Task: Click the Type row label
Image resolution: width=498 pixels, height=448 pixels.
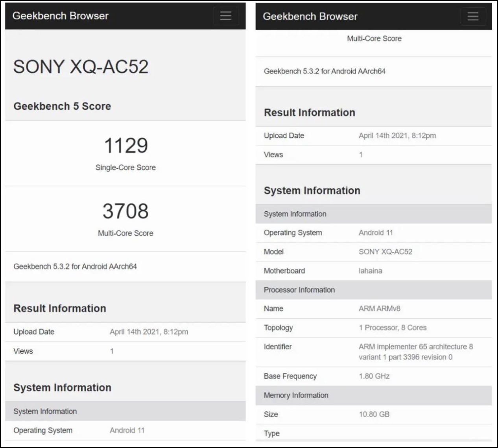Action: [x=272, y=433]
